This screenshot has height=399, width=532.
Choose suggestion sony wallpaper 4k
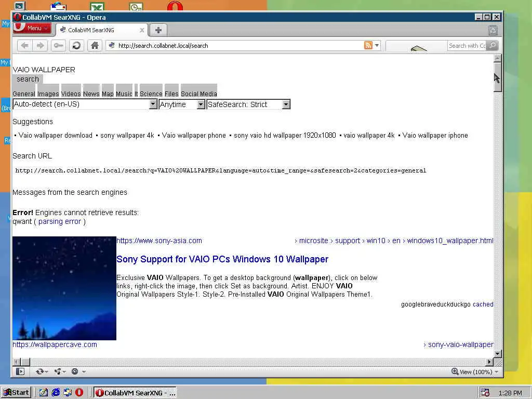[127, 136]
